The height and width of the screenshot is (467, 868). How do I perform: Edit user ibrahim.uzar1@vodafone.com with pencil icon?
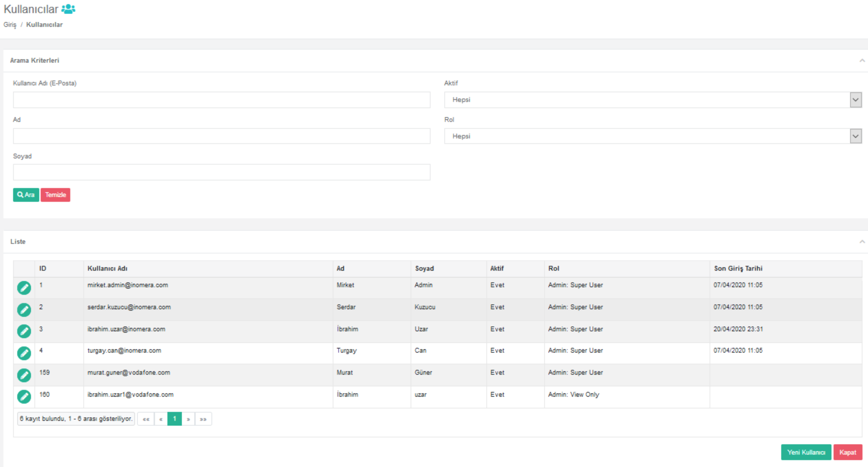pyautogui.click(x=24, y=397)
